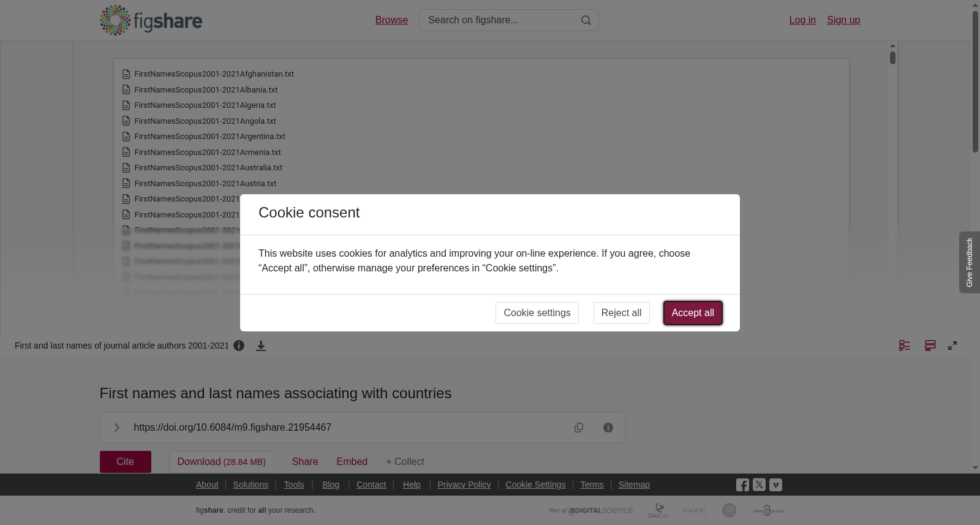Open the Browse menu link
Image resolution: width=980 pixels, height=525 pixels.
point(391,20)
